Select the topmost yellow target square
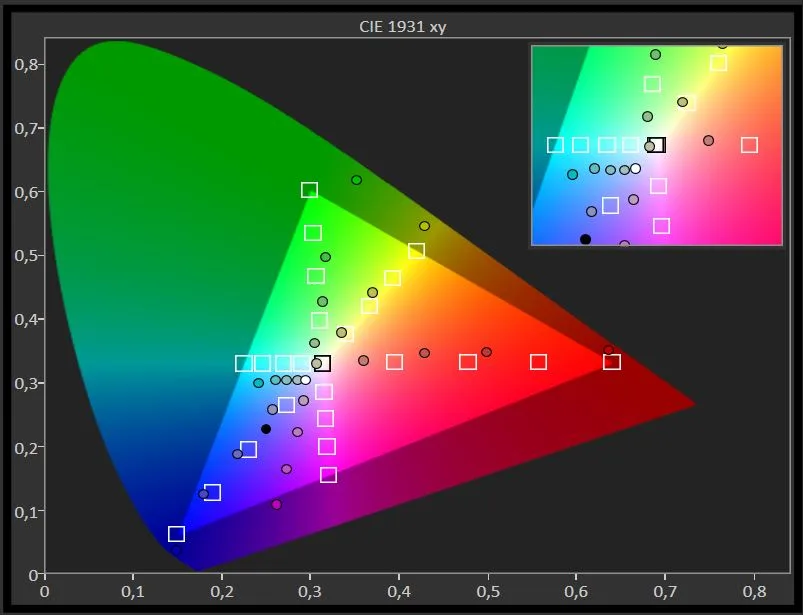This screenshot has height=615, width=803. (417, 251)
